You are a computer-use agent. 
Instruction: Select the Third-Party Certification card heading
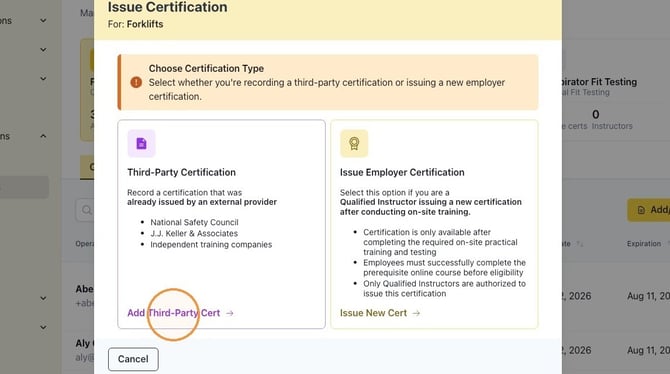(181, 172)
